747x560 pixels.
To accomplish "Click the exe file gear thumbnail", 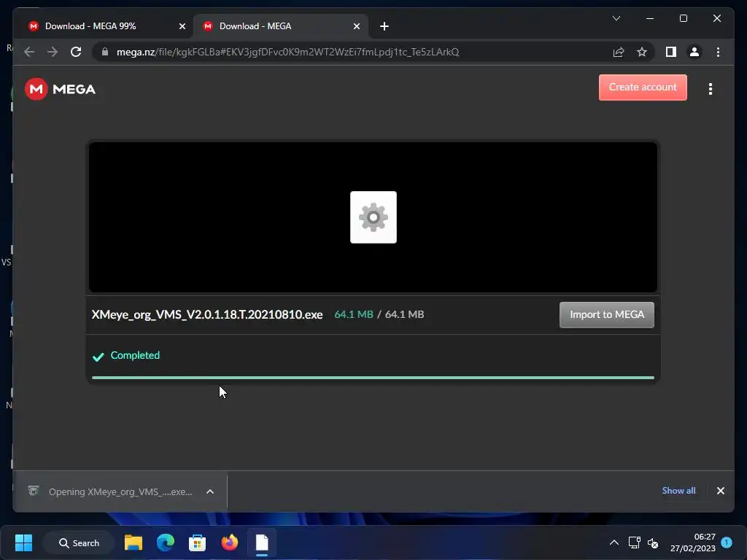I will 373,217.
